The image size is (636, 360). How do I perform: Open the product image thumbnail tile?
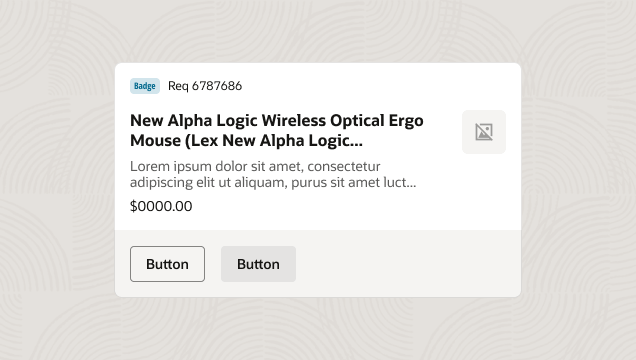click(484, 132)
